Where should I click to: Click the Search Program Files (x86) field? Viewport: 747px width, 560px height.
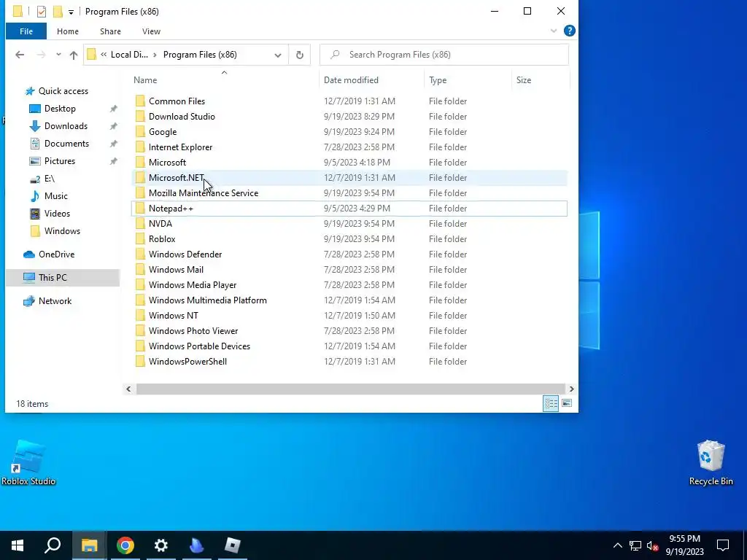coord(444,55)
